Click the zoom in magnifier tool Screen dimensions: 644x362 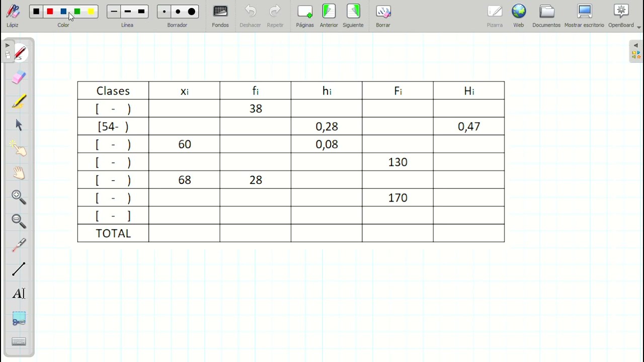point(19,197)
